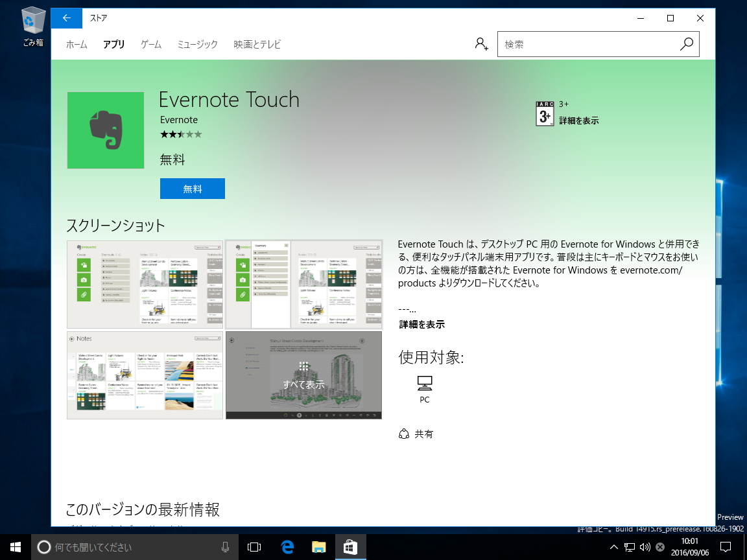This screenshot has height=560, width=747.
Task: Open the 共有 share option
Action: [416, 434]
